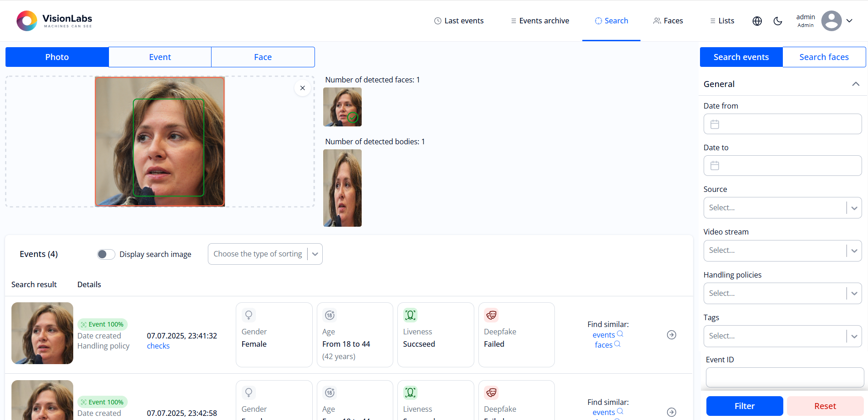Toggle dark theme using the moon icon

pyautogui.click(x=778, y=21)
